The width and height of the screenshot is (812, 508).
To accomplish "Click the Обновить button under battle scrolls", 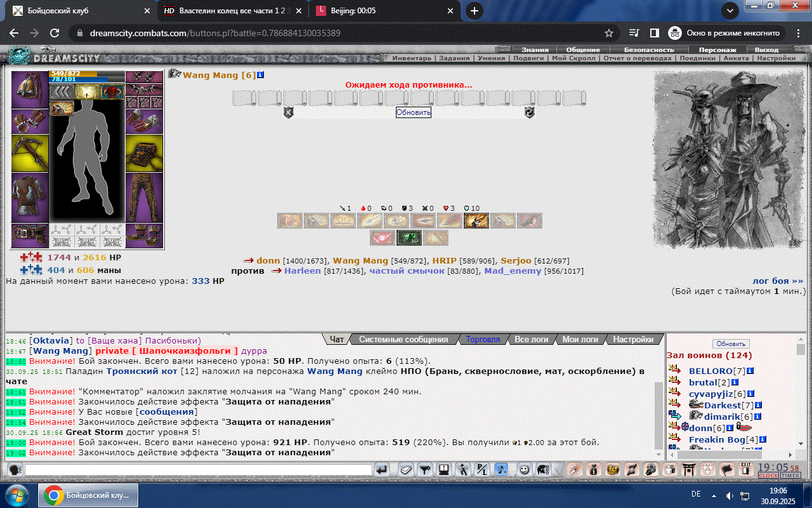I will click(414, 112).
